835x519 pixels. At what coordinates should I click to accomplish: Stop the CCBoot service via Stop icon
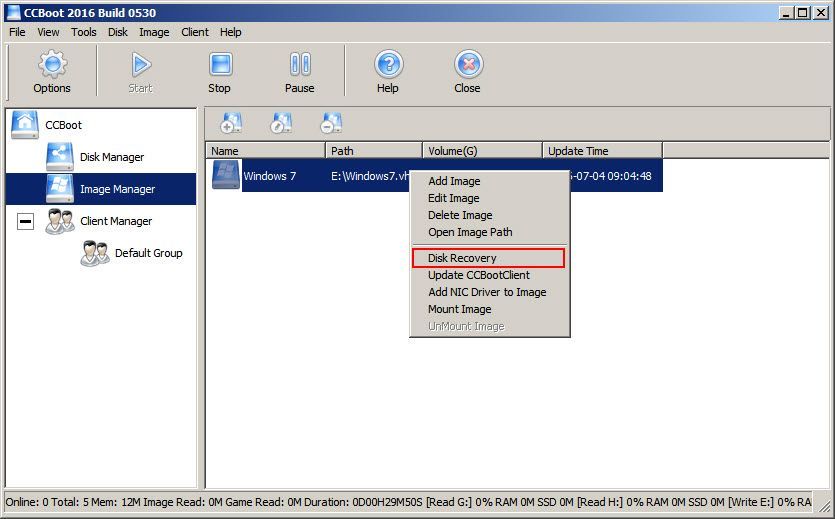click(x=220, y=64)
